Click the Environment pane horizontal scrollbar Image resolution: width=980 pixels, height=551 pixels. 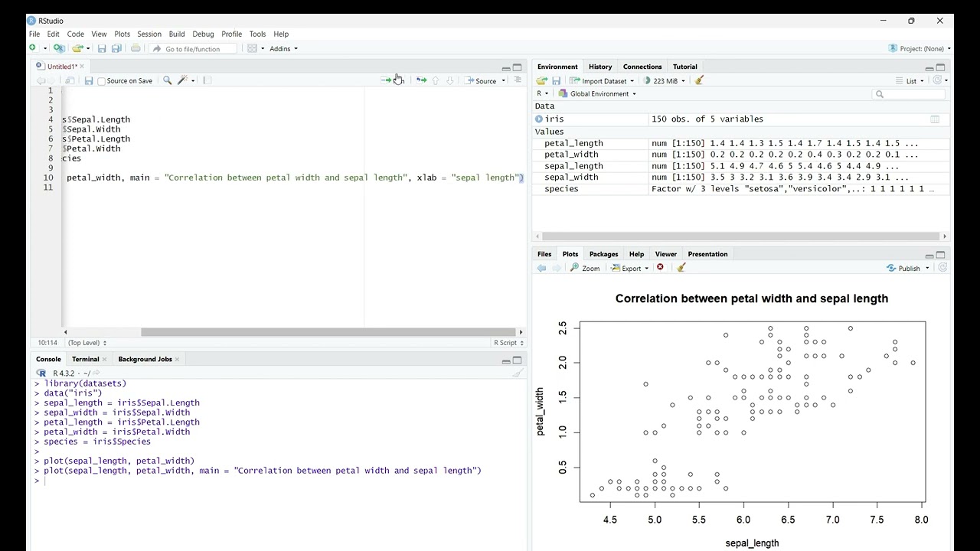click(x=740, y=236)
